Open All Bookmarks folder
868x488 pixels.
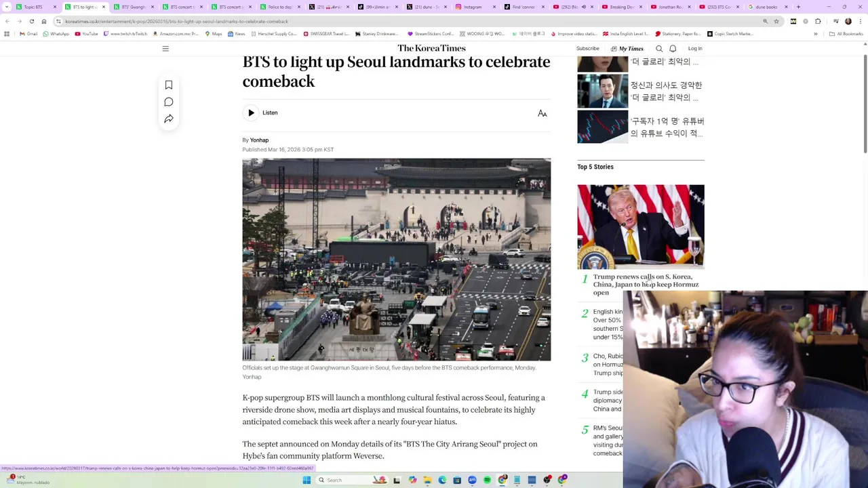[846, 34]
